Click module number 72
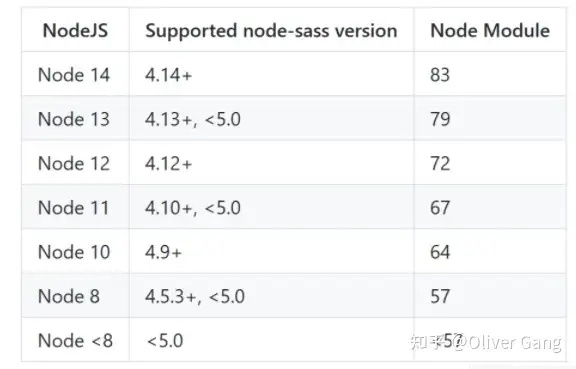576x369 pixels. tap(440, 164)
